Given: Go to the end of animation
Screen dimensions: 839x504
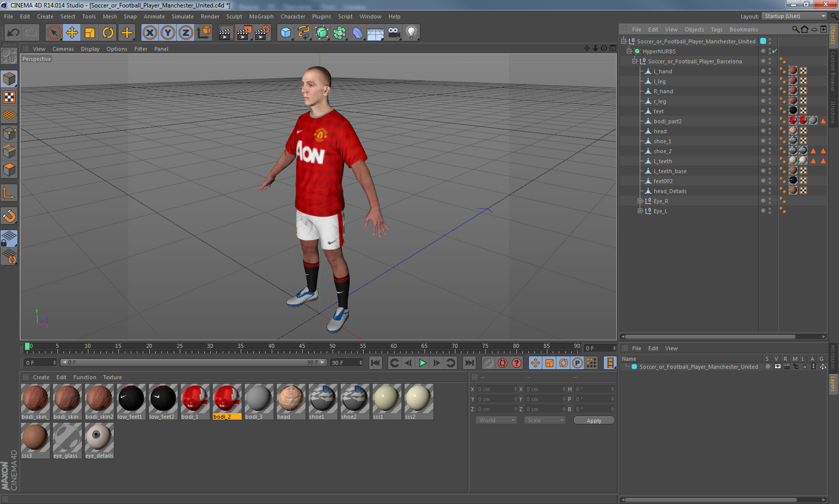Looking at the screenshot, I should tap(469, 363).
